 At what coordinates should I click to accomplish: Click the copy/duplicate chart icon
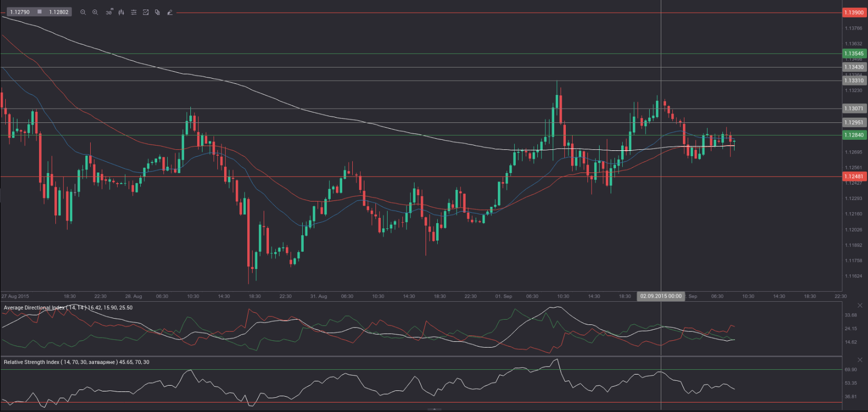(158, 12)
